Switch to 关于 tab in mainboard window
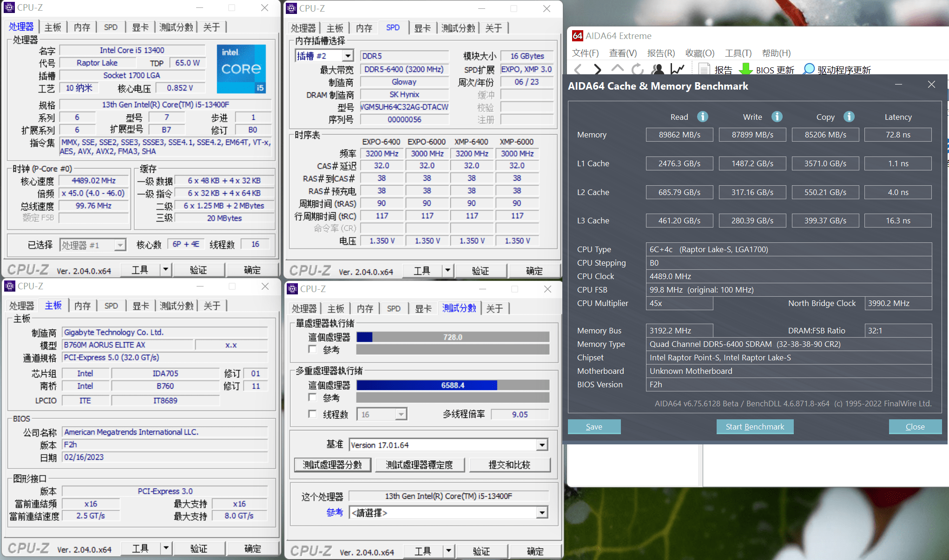The image size is (949, 560). pos(212,306)
